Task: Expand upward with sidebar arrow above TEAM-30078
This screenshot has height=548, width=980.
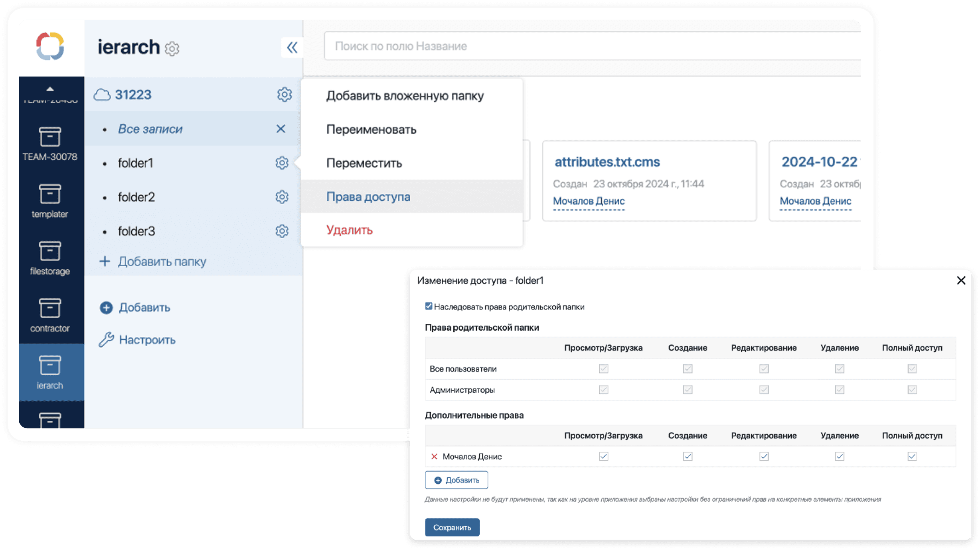Action: [x=50, y=89]
